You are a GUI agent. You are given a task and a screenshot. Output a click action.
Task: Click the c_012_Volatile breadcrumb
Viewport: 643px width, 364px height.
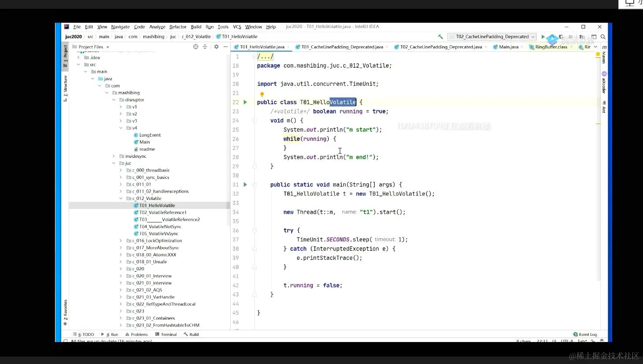pos(196,37)
